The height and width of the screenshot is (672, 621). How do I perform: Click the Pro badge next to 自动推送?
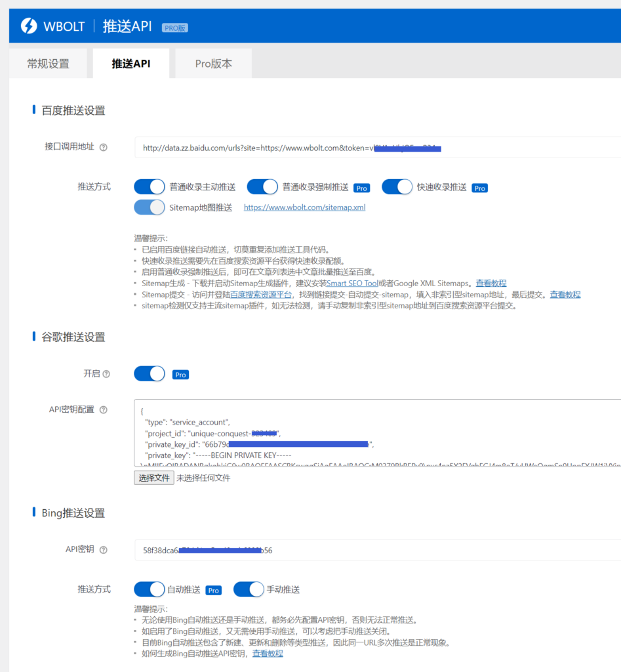(212, 589)
